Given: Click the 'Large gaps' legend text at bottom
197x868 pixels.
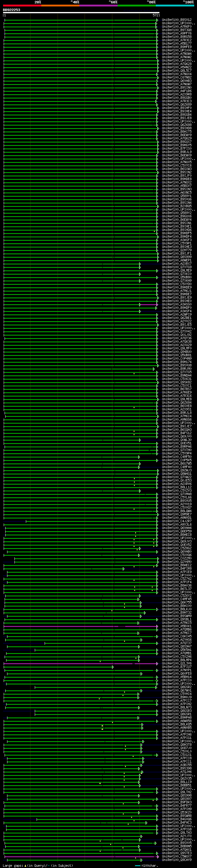Looking at the screenshot, I should coord(13,866).
